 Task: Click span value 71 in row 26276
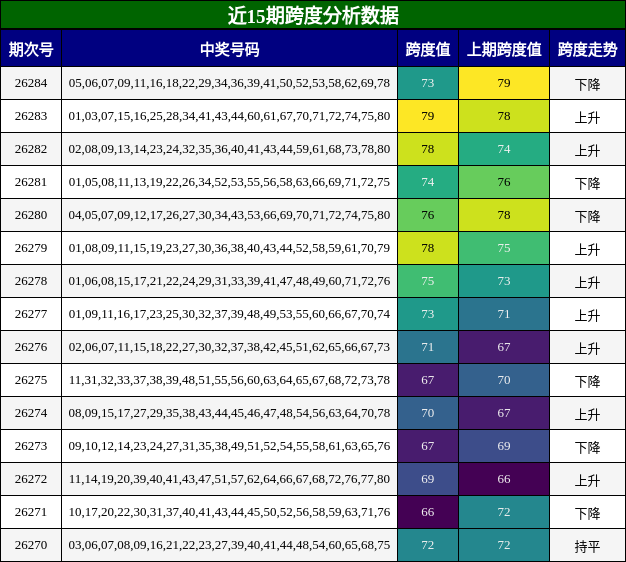[x=428, y=347]
